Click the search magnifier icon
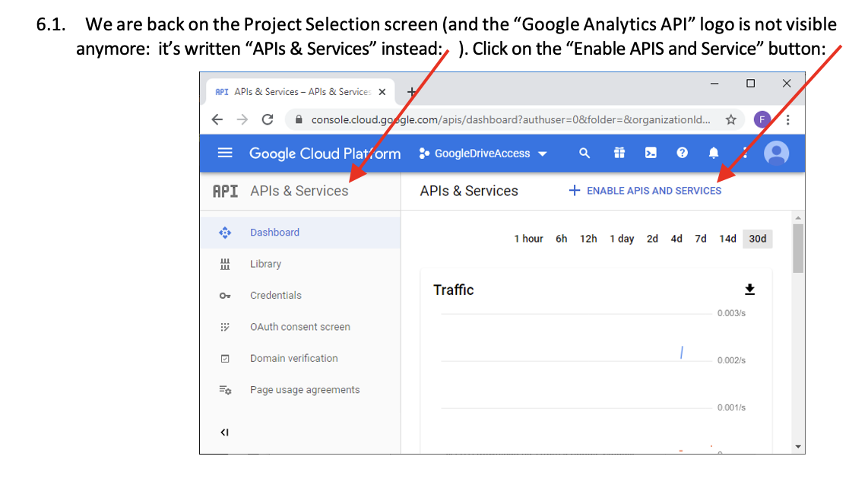868x488 pixels. (x=584, y=153)
